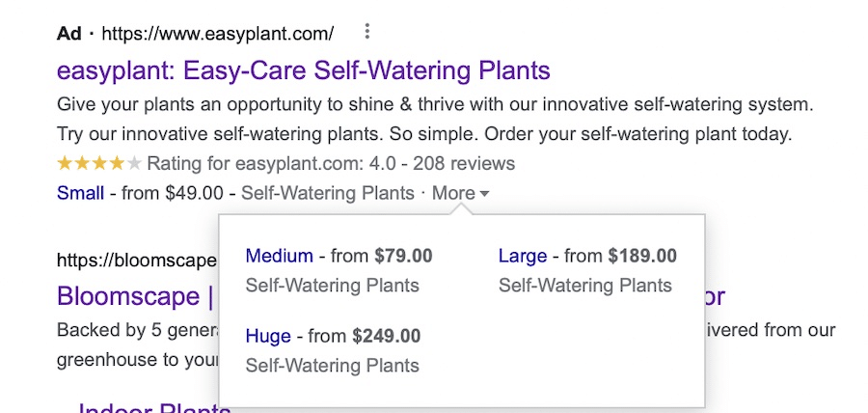Viewport: 868px width, 413px height.
Task: Click the $189.00 Large price
Action: point(641,256)
